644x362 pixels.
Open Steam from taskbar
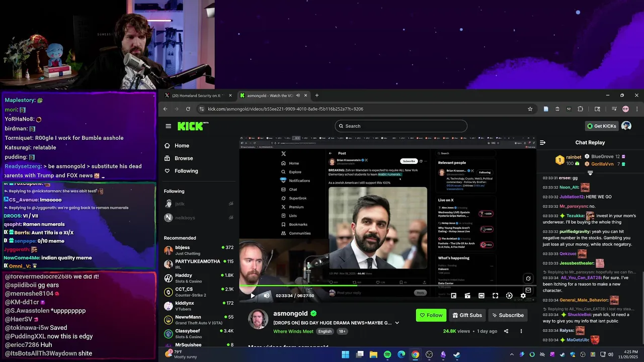[457, 354]
